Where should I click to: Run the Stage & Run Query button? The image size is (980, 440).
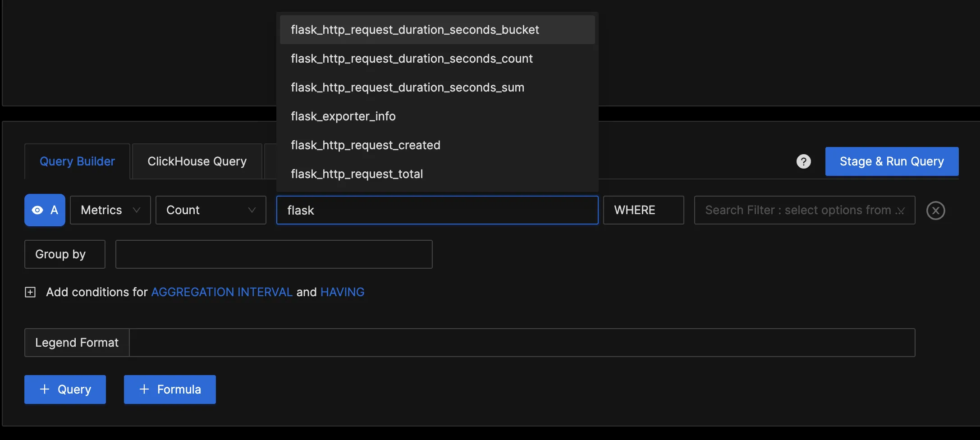click(x=892, y=161)
